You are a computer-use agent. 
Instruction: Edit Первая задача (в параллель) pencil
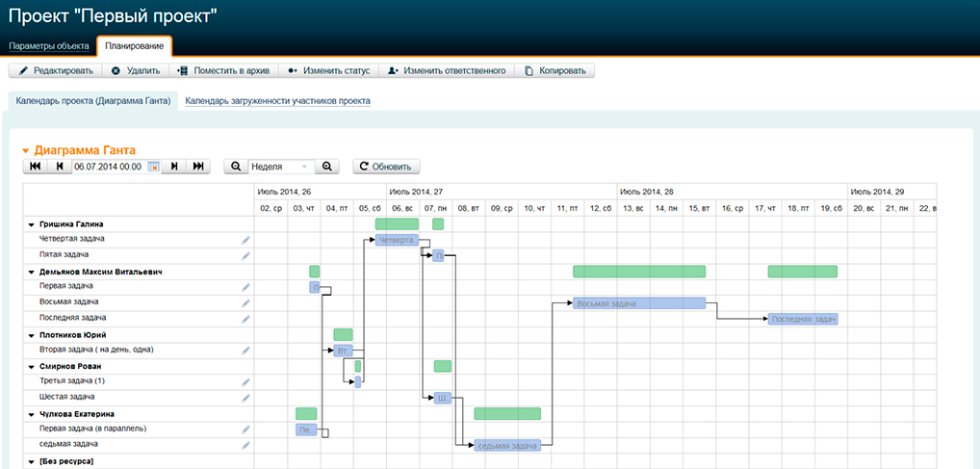(x=245, y=430)
